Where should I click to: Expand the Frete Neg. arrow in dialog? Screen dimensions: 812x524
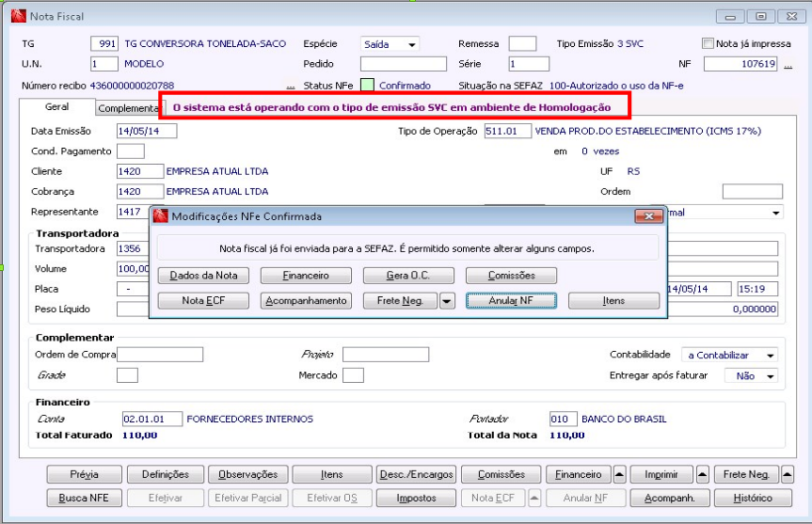(x=446, y=301)
